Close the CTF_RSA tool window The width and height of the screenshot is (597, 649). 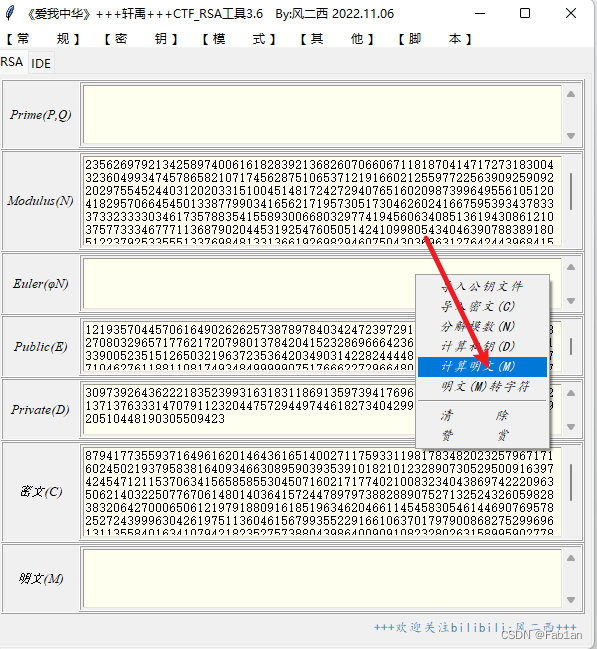click(x=571, y=13)
